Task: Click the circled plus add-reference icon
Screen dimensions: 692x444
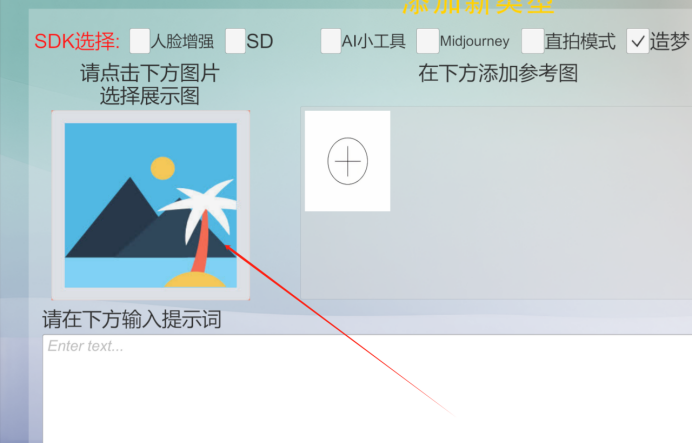Action: 348,161
